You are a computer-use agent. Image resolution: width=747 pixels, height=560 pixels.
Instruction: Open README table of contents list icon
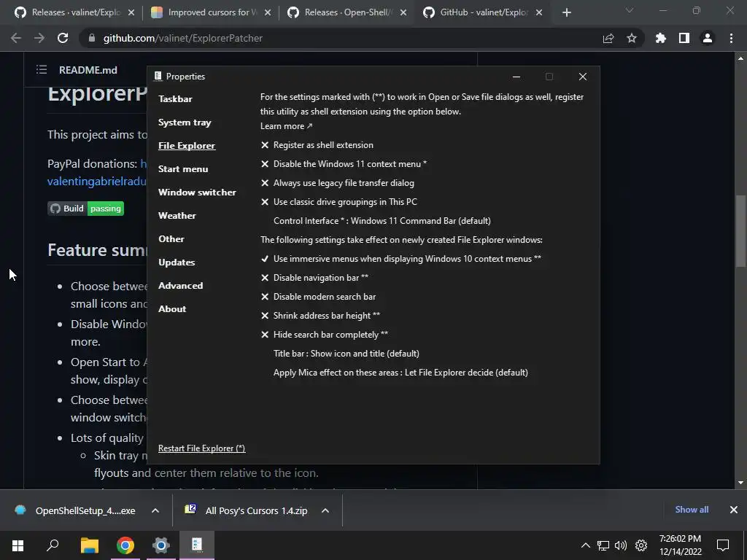click(x=42, y=69)
